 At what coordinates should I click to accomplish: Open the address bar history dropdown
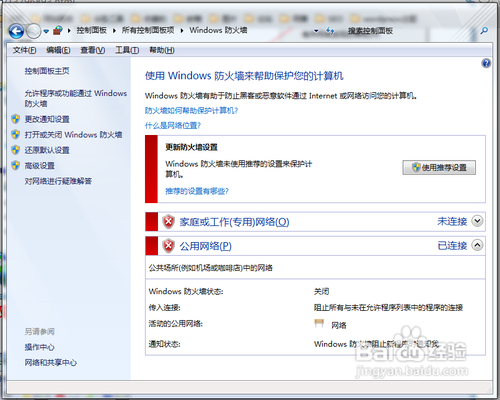tap(316, 31)
